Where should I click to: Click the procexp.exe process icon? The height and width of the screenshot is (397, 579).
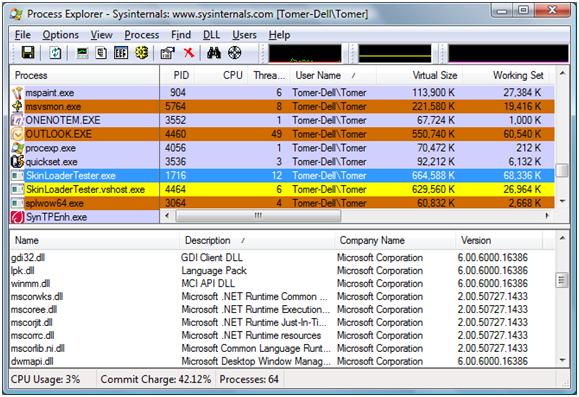(x=17, y=148)
